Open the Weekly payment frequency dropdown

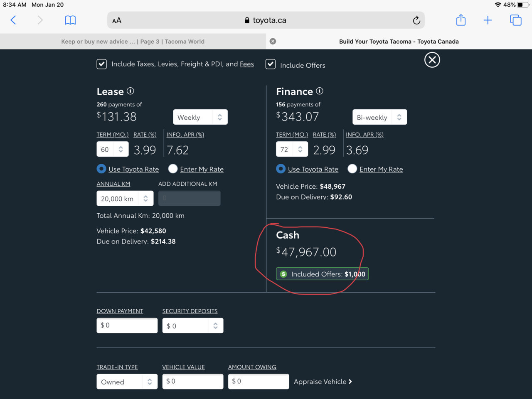pos(200,117)
